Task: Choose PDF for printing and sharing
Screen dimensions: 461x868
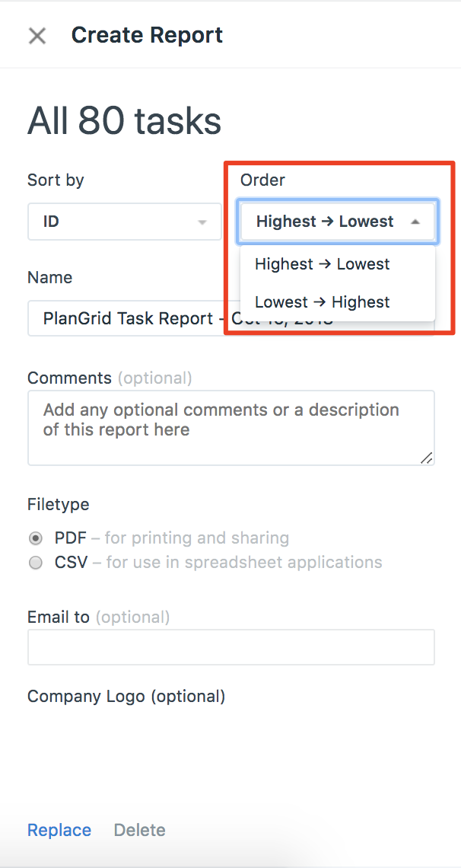Action: (x=35, y=538)
